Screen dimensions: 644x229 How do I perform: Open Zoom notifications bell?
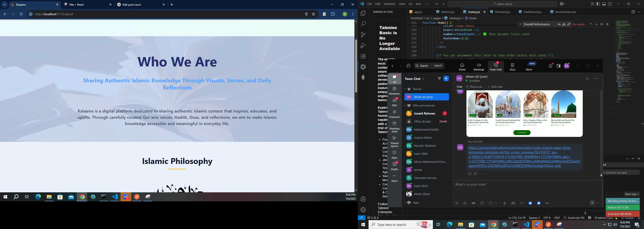[551, 66]
